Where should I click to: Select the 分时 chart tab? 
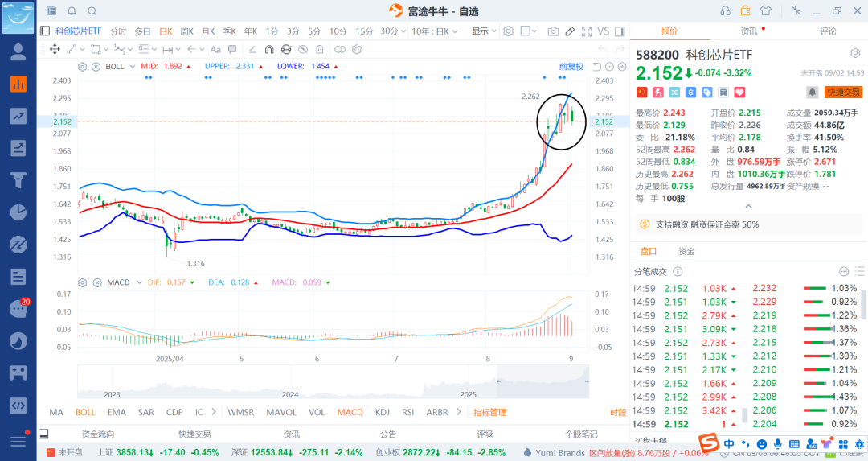(x=118, y=31)
